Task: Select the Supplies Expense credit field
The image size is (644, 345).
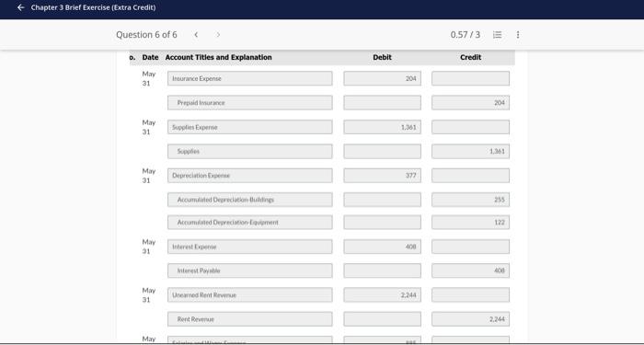Action: tap(470, 127)
